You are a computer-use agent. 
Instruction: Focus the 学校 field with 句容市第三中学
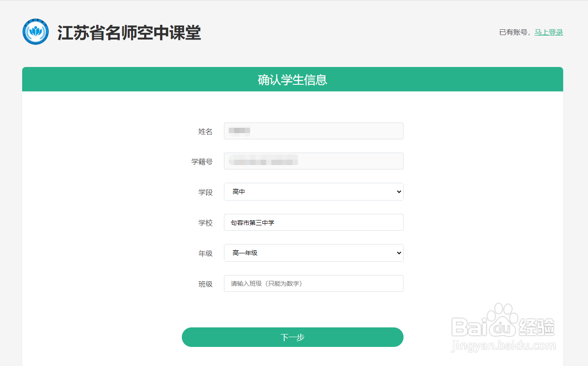click(x=314, y=222)
